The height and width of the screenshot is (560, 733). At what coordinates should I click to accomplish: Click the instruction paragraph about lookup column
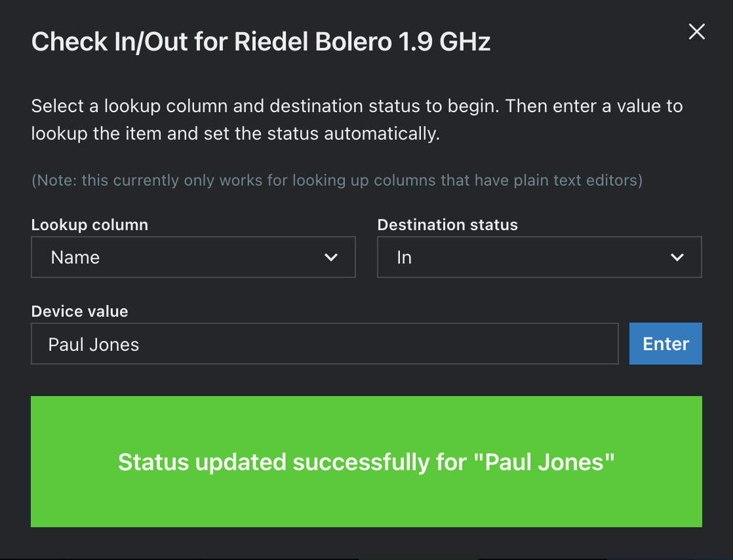tap(357, 119)
